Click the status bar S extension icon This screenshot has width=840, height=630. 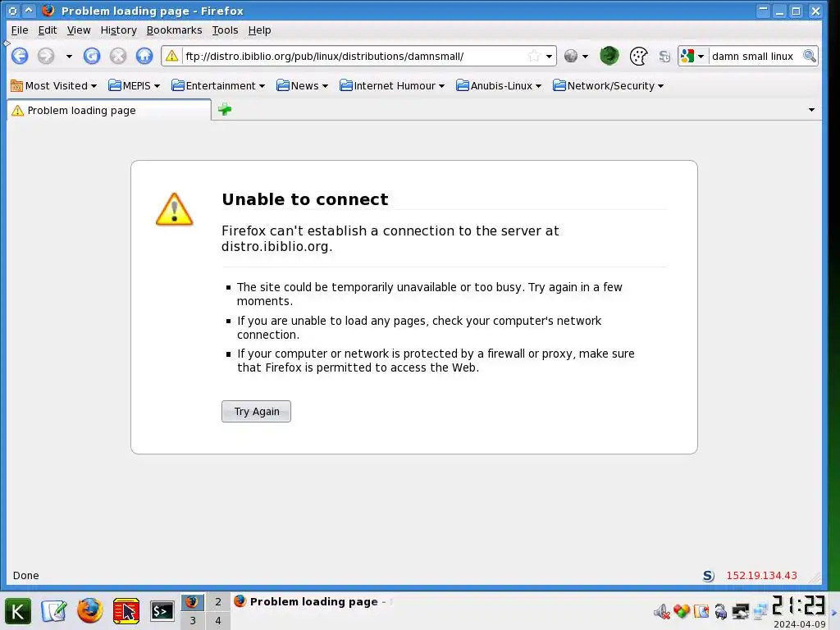[x=708, y=576]
